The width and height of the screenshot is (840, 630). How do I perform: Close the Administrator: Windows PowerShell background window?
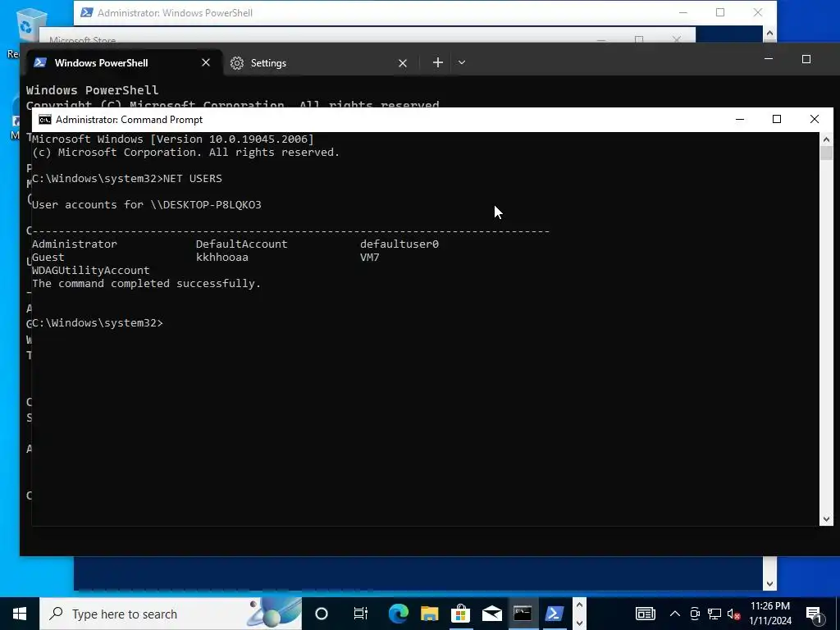757,12
